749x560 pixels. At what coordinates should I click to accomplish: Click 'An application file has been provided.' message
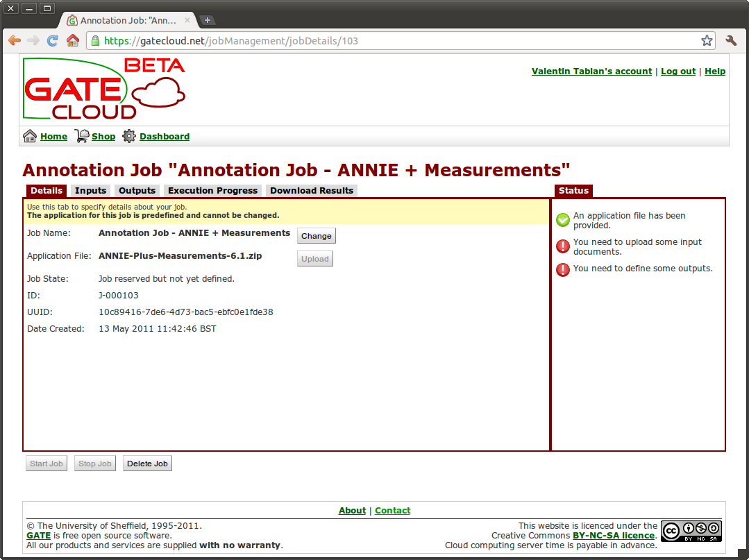[x=630, y=220]
